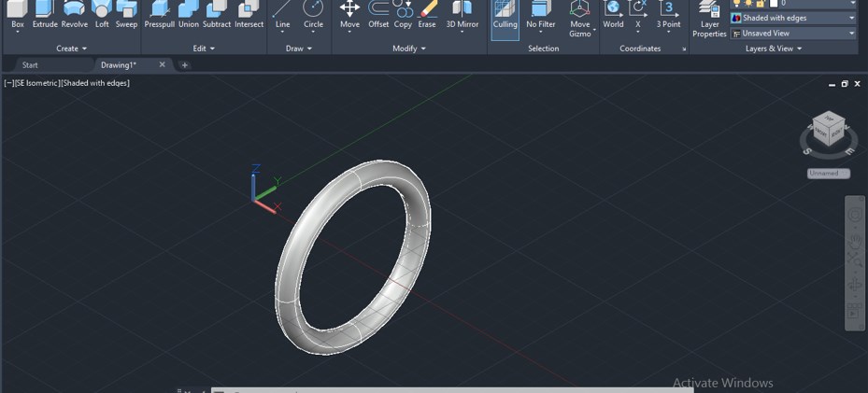Image resolution: width=868 pixels, height=393 pixels.
Task: Start the Loft command
Action: point(102,14)
